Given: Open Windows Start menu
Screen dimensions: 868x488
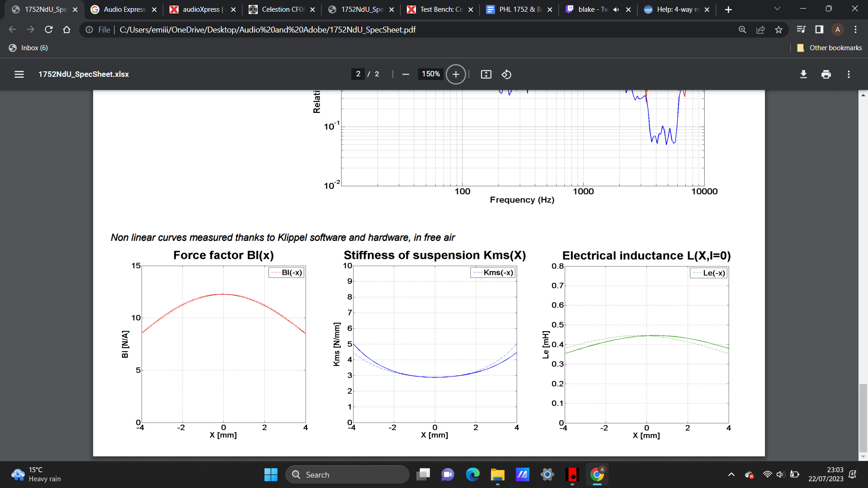Looking at the screenshot, I should tap(271, 474).
